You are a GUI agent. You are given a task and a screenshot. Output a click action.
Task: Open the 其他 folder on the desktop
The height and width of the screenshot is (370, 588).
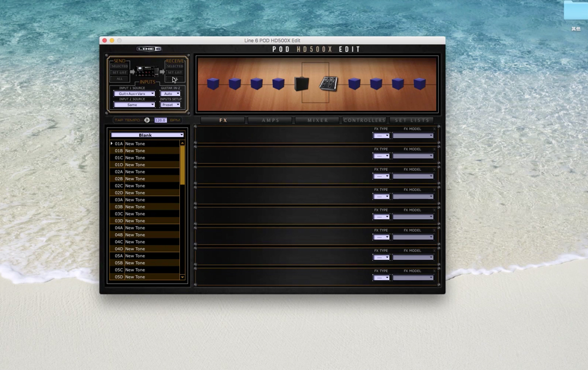576,15
